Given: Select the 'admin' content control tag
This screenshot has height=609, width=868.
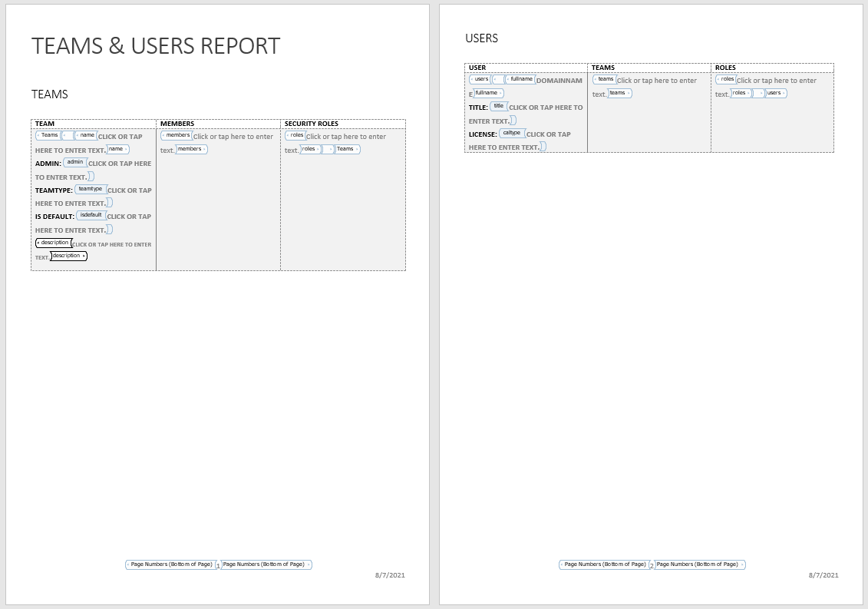Looking at the screenshot, I should 74,162.
